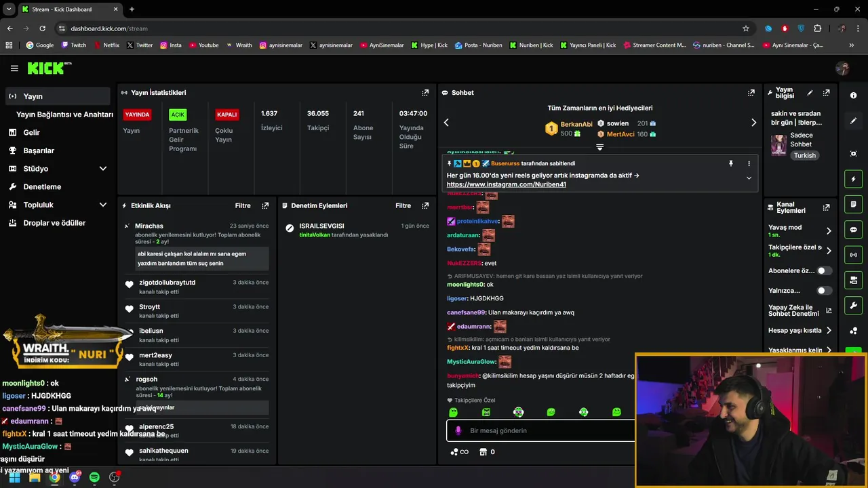This screenshot has height=488, width=868.
Task: Expand the pinned message chevron
Action: click(x=749, y=178)
